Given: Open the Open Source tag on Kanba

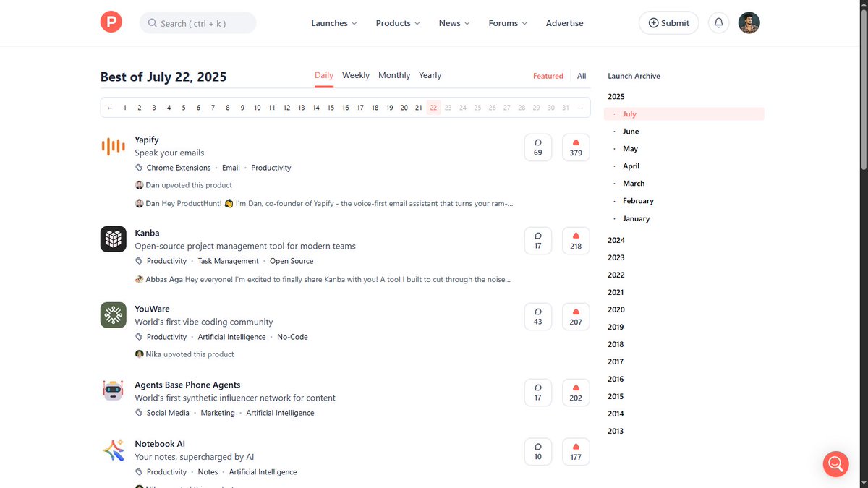Looking at the screenshot, I should click(292, 261).
